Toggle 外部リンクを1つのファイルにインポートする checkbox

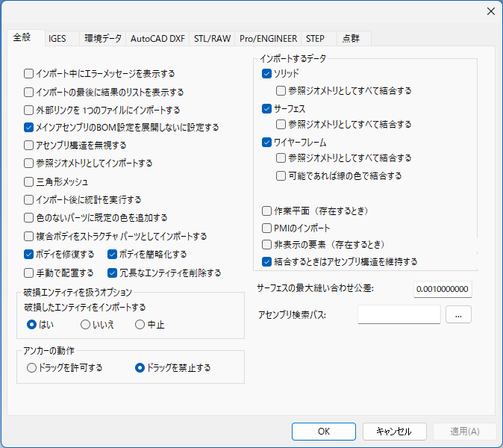28,110
